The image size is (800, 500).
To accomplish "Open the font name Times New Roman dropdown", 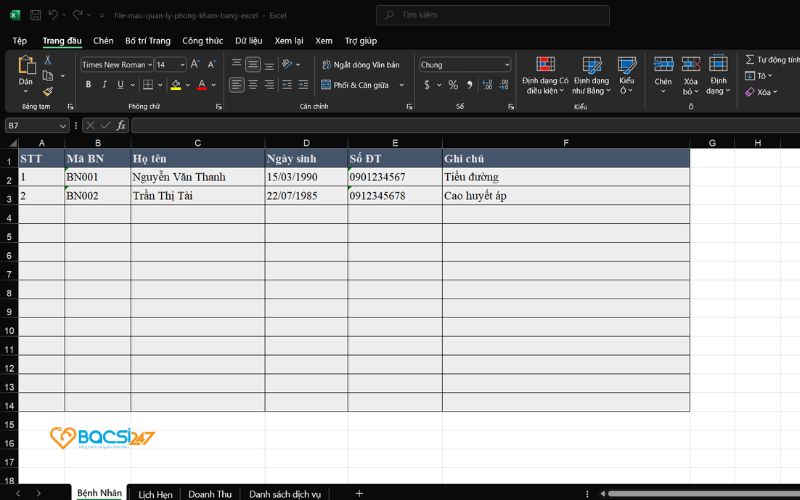I will pyautogui.click(x=150, y=65).
